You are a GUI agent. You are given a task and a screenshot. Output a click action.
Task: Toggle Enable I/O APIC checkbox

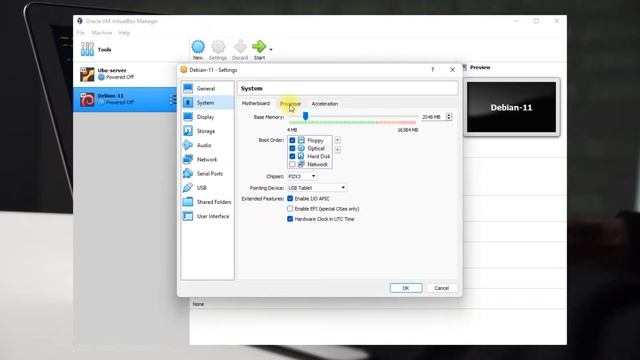pos(290,198)
